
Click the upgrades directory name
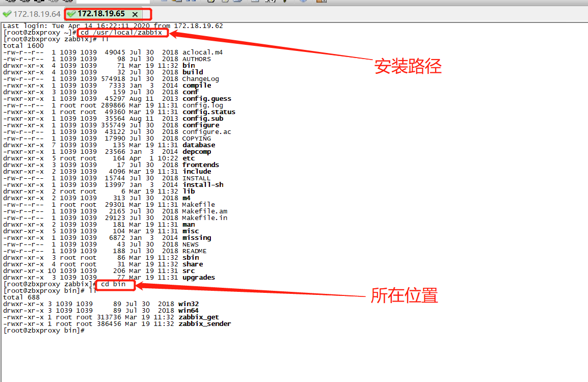(x=199, y=278)
